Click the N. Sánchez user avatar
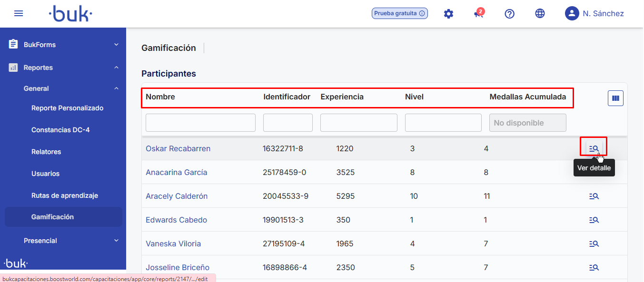Screen dimensions: 644x282 click(572, 13)
